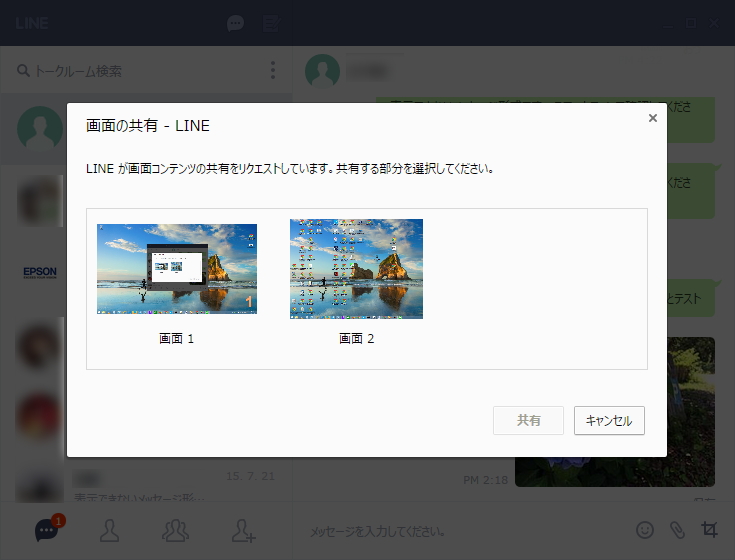Screen dimensions: 735x560
Task: Open the chats tab with badge
Action: (x=48, y=530)
